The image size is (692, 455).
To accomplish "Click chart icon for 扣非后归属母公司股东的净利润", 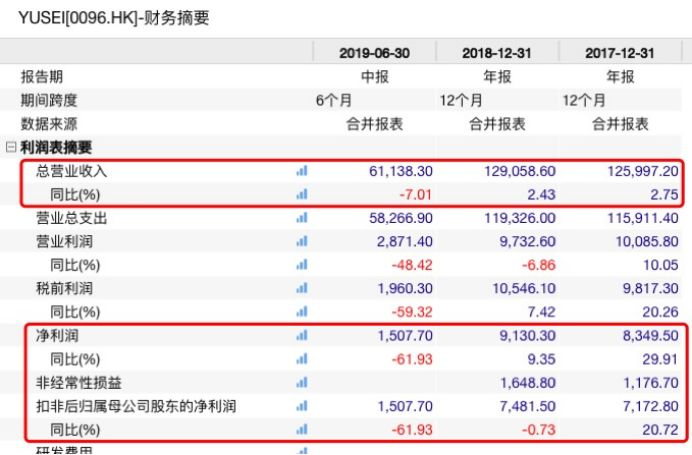I will 301,406.
